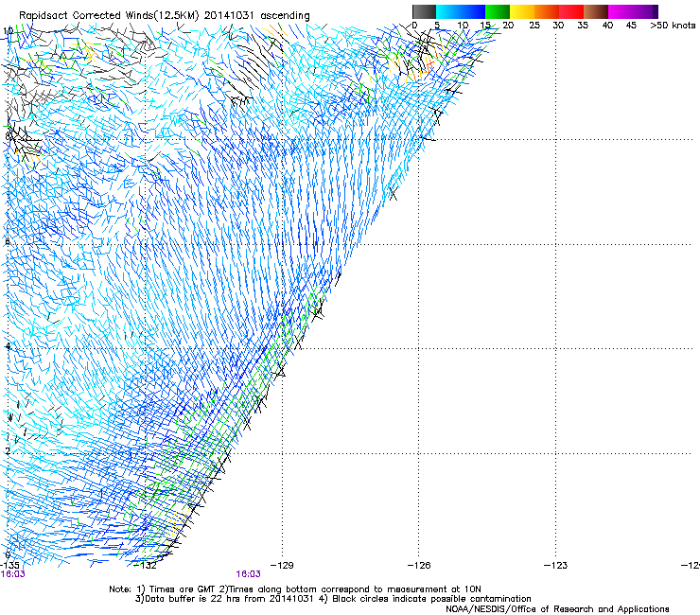
Task: Click the orange 25-30 knots legend swatch
Action: point(547,11)
